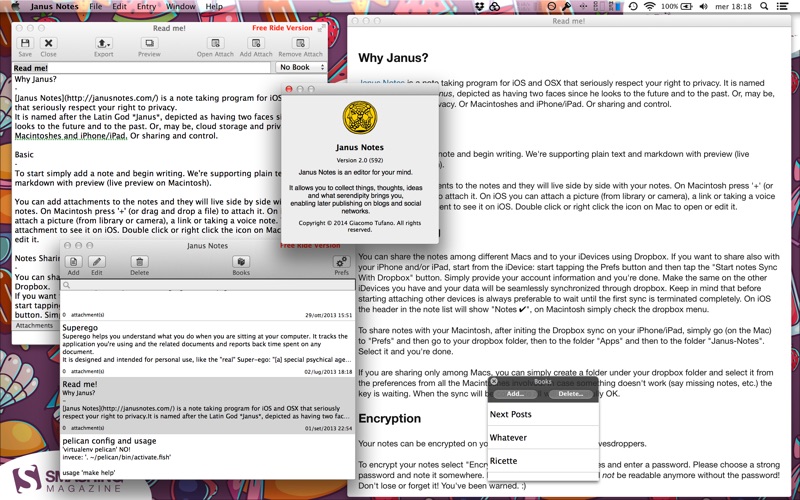This screenshot has height=500, width=800.
Task: Click the Remove Attach icon
Action: pos(301,43)
